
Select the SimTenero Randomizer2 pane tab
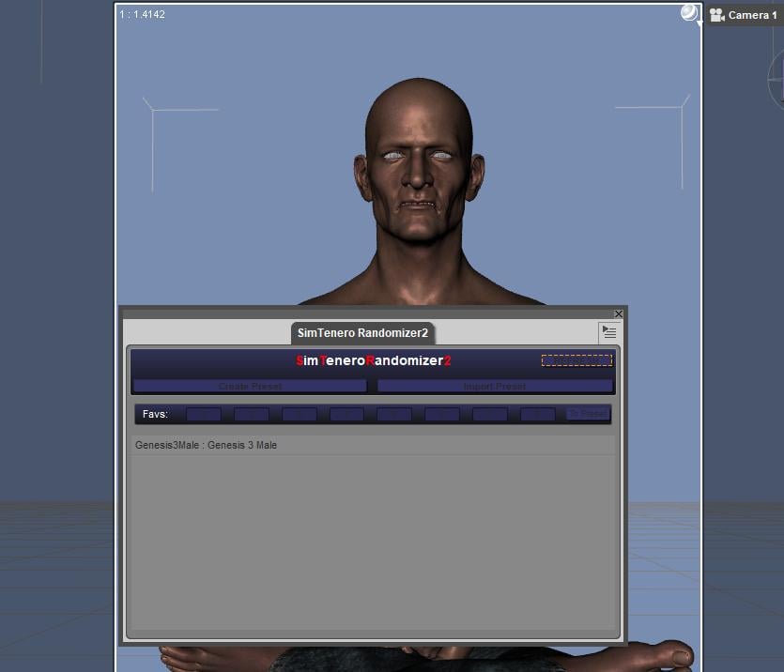(x=362, y=333)
